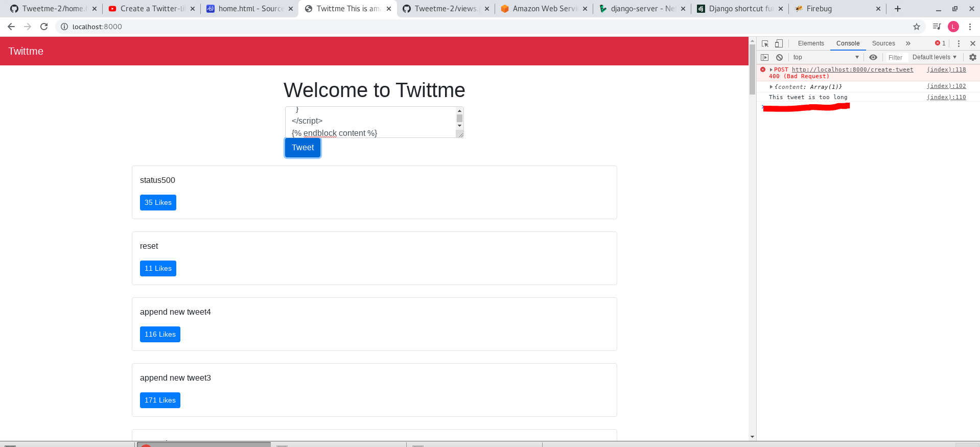Click the page vertical scrollbar thumb
The height and width of the screenshot is (447, 980).
(752, 69)
